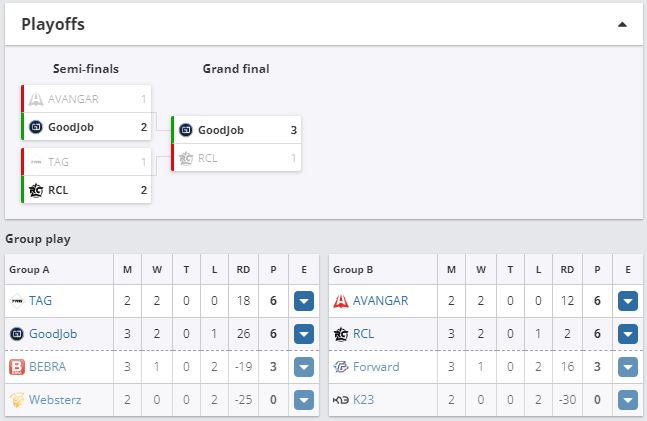Collapse the Playoffs section arrow
The width and height of the screenshot is (647, 421).
pos(622,23)
